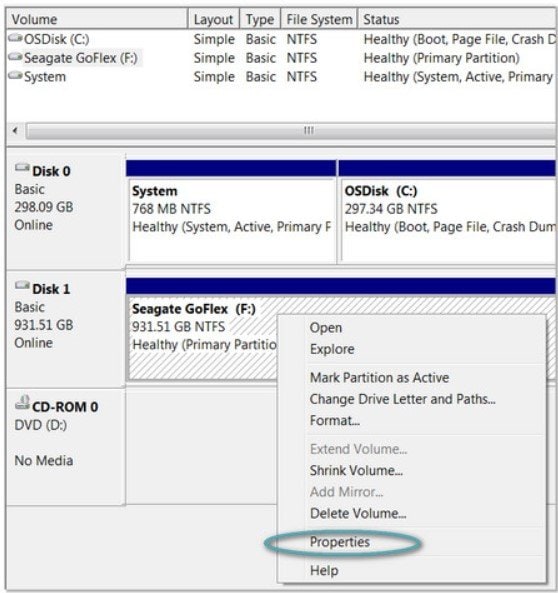Click the Simple layout cell in the Seagate GoFlex row
This screenshot has width=558, height=593.
[x=214, y=58]
